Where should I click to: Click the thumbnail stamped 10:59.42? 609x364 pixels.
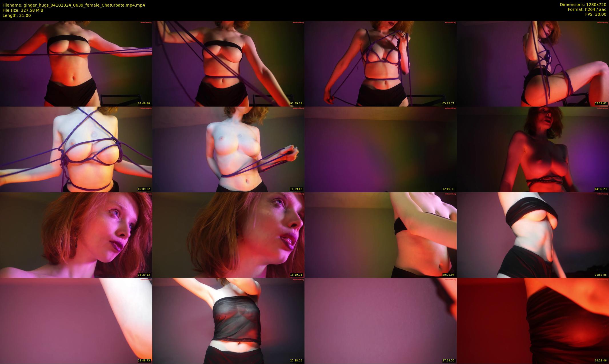[228, 149]
